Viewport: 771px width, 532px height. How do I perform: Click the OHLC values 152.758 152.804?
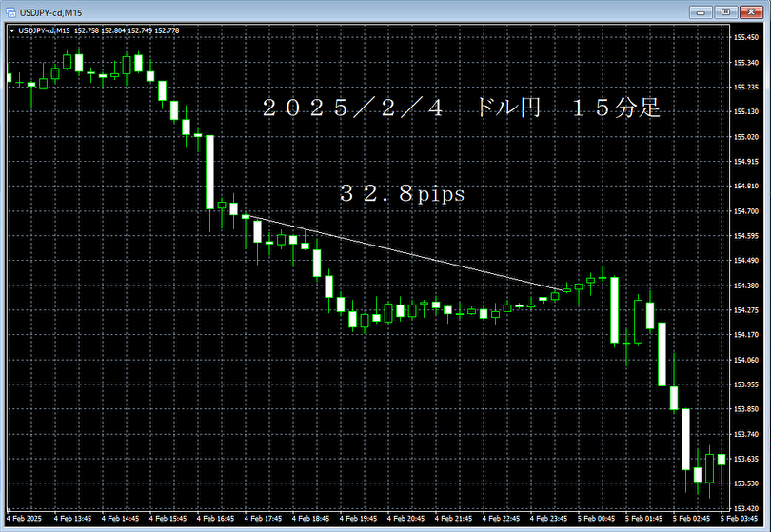coord(100,30)
